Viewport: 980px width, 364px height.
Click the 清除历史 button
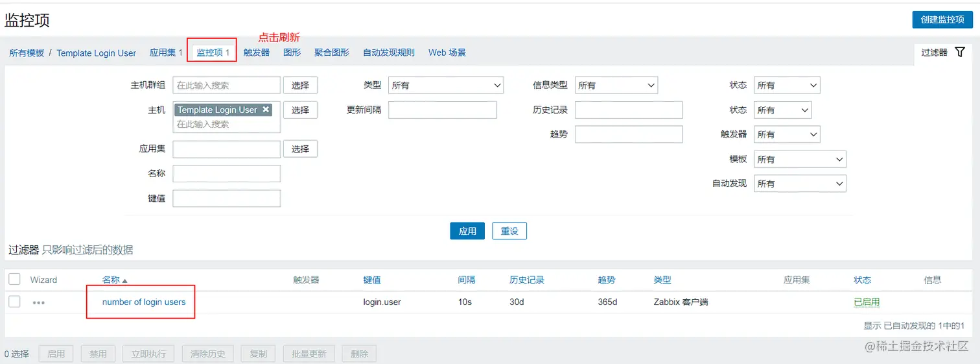207,354
